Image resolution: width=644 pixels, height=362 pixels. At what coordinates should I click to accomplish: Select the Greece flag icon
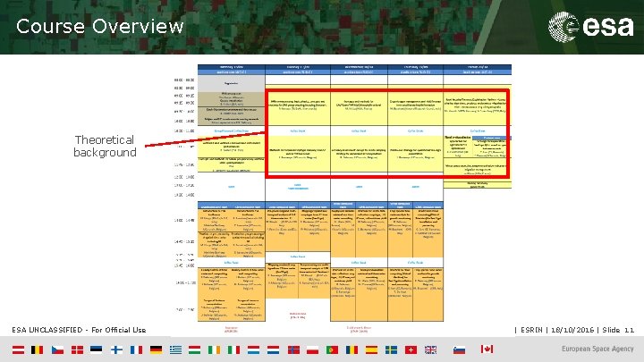[176, 349]
